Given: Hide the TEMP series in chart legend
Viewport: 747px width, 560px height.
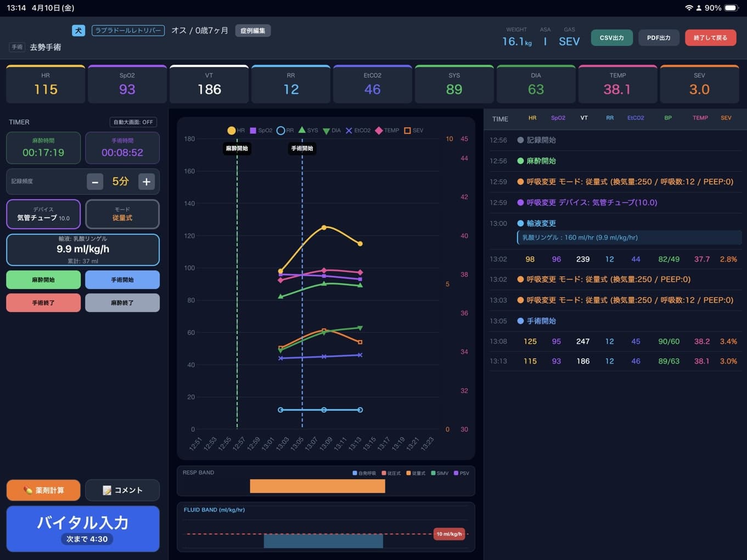Looking at the screenshot, I should point(387,131).
